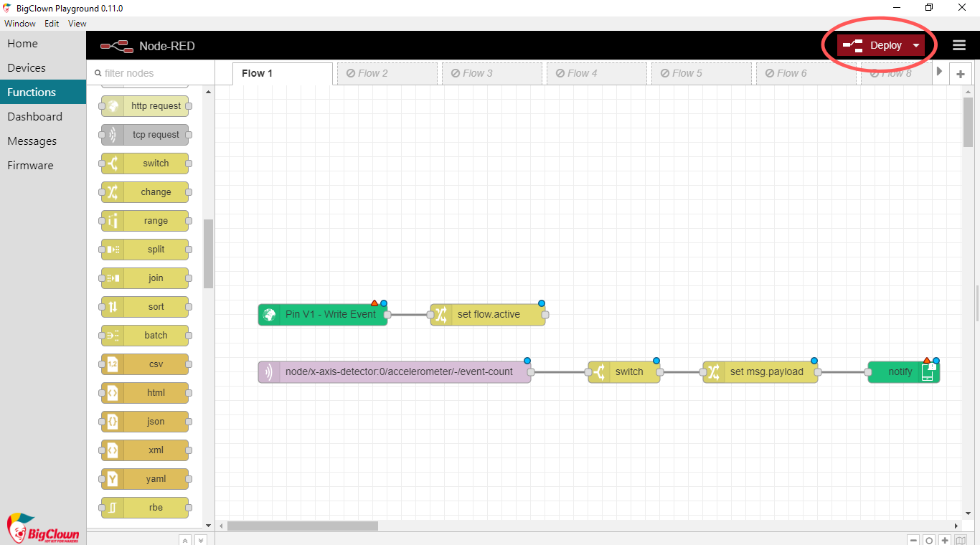Select the tcp request palette node

tap(145, 135)
